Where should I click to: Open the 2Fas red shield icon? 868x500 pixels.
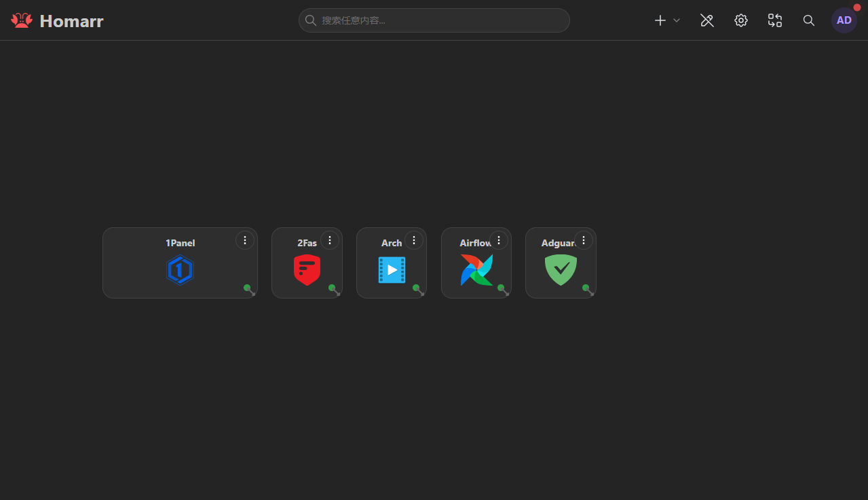click(x=307, y=270)
